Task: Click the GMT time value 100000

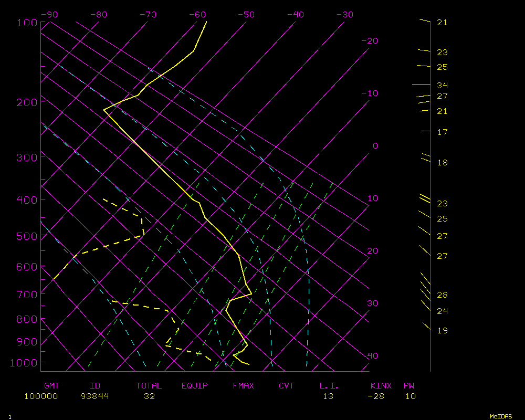Action: pyautogui.click(x=41, y=396)
